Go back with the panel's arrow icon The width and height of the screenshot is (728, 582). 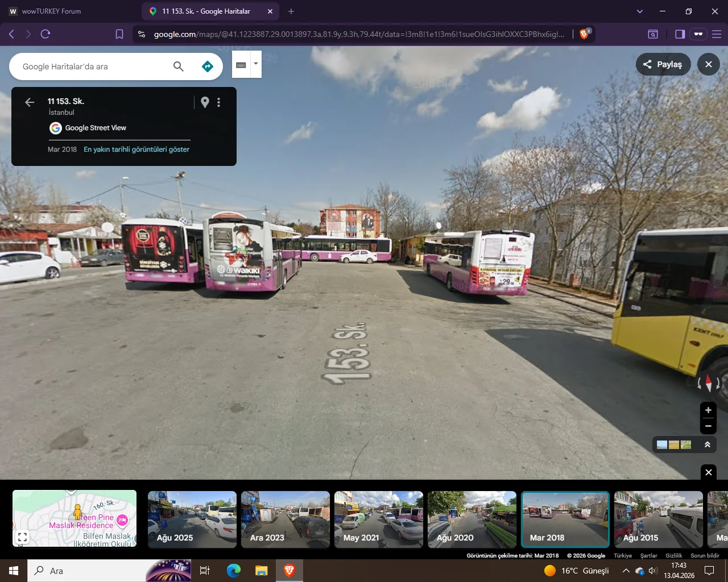[30, 102]
